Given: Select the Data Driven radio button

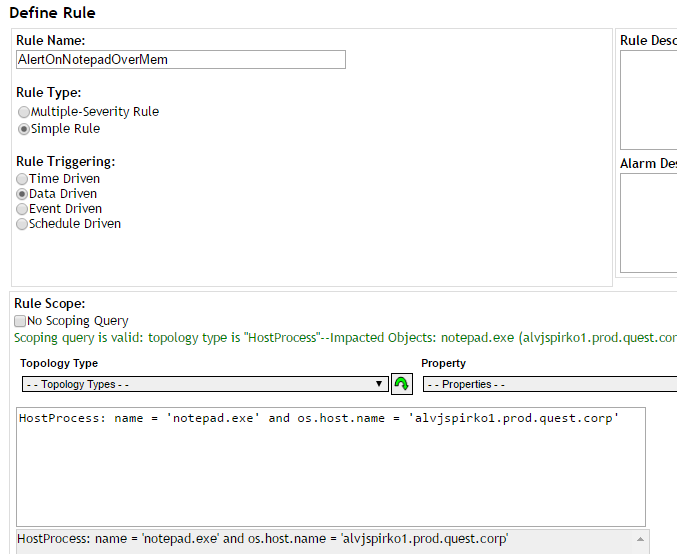Looking at the screenshot, I should [22, 194].
